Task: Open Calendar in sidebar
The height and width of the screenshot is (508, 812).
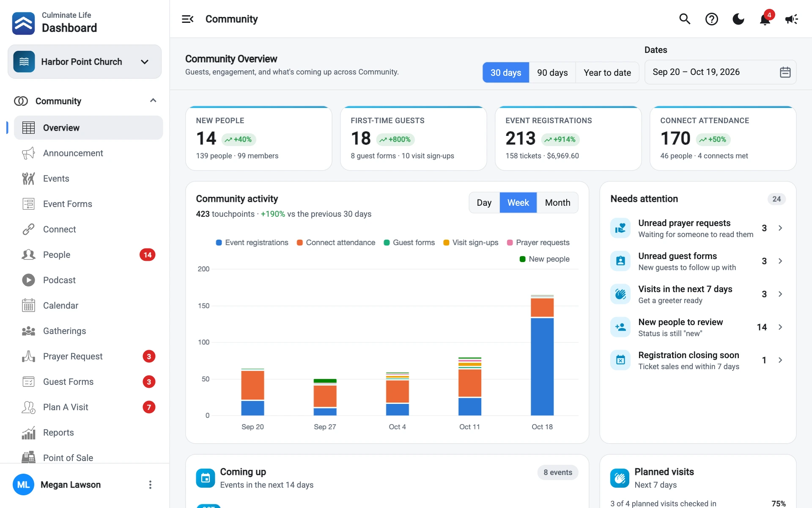Action: 88,306
